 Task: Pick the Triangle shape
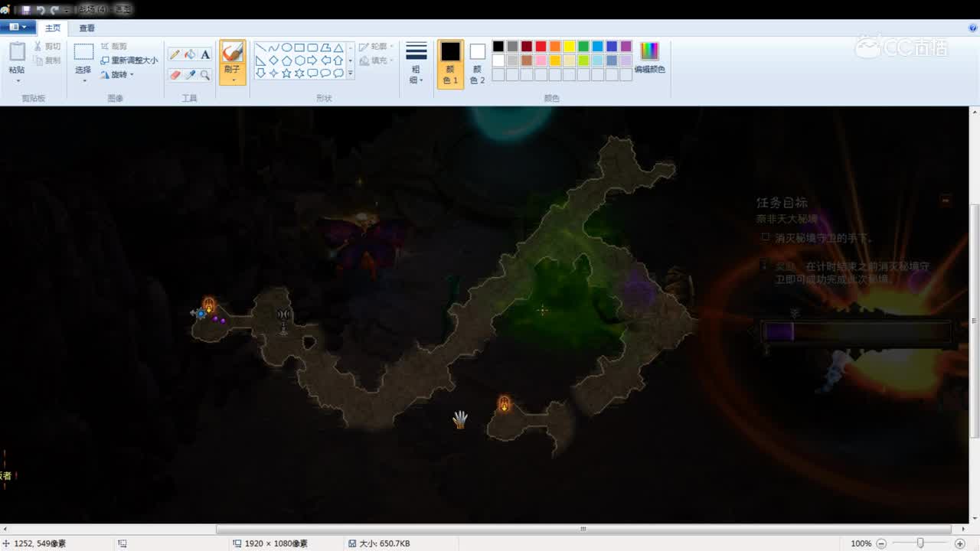338,47
